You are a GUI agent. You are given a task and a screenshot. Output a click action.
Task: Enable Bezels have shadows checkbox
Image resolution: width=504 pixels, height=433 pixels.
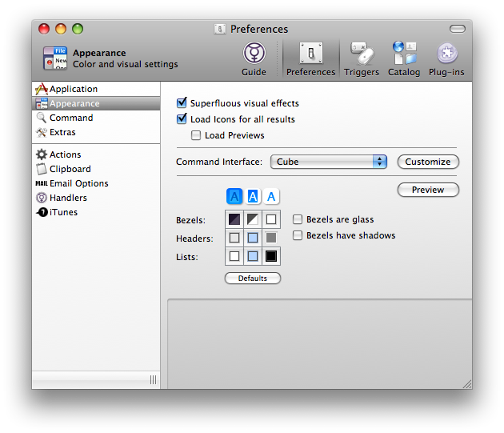click(x=298, y=235)
